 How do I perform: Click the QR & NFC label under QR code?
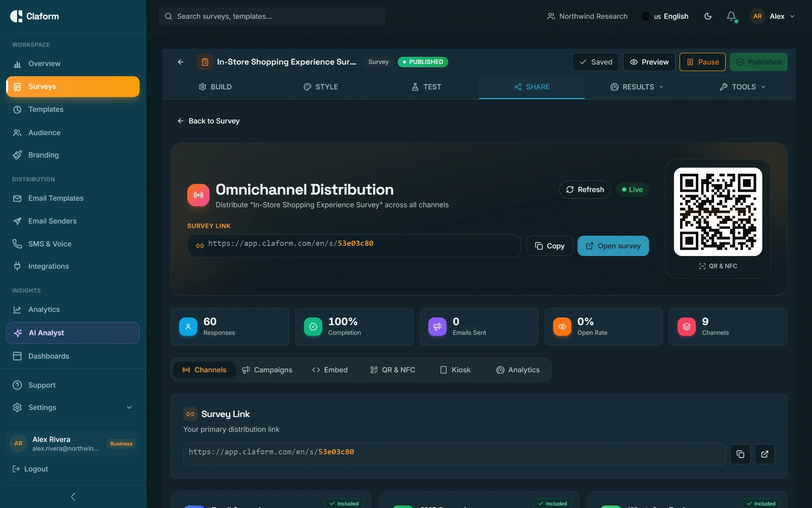(718, 266)
